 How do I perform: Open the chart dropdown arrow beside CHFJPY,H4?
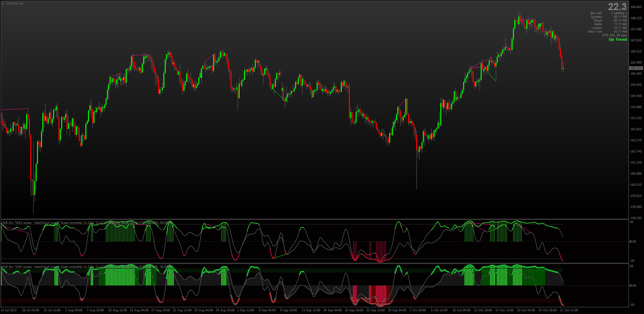(3, 4)
